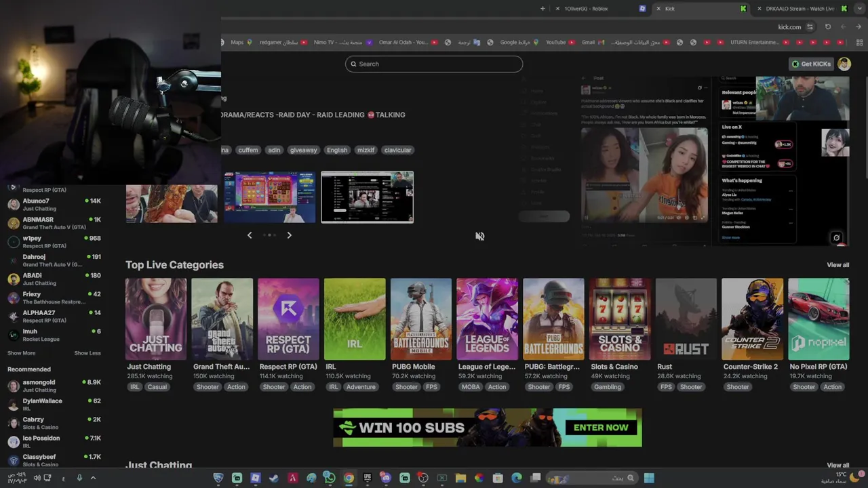The image size is (868, 488).
Task: Click the MOBA tag under League of Legends
Action: pyautogui.click(x=471, y=387)
